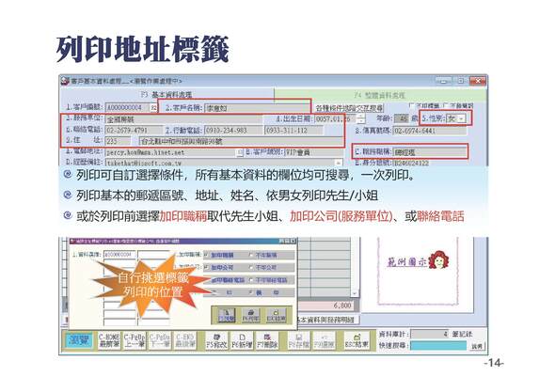This screenshot has width=555, height=392.
Task: Click the 資料選擇 field in label dialog
Action: (x=119, y=255)
